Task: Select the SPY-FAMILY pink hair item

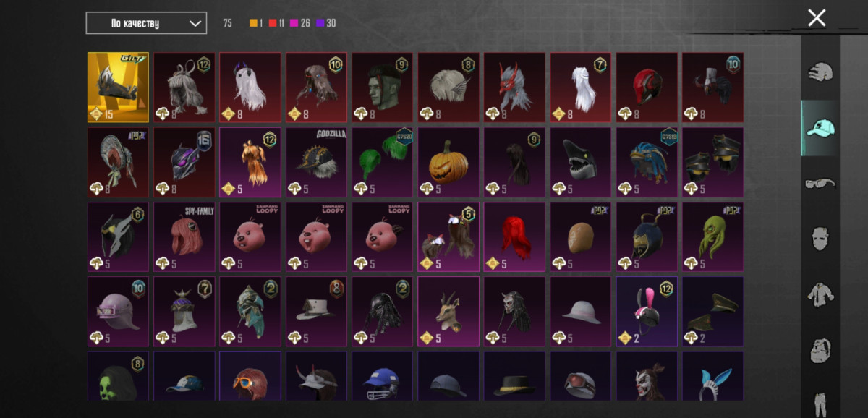Action: coord(184,237)
